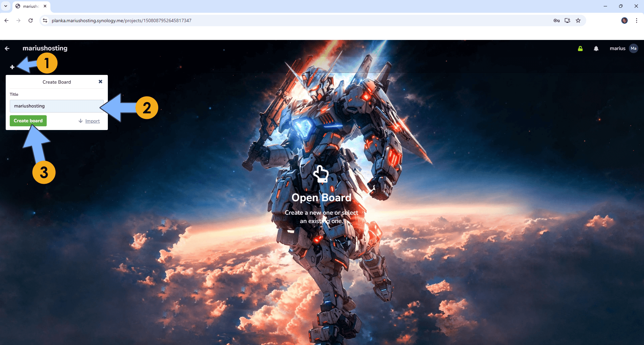Viewport: 644px width, 345px height.
Task: Select the mariushosting browser tab
Action: click(x=31, y=6)
